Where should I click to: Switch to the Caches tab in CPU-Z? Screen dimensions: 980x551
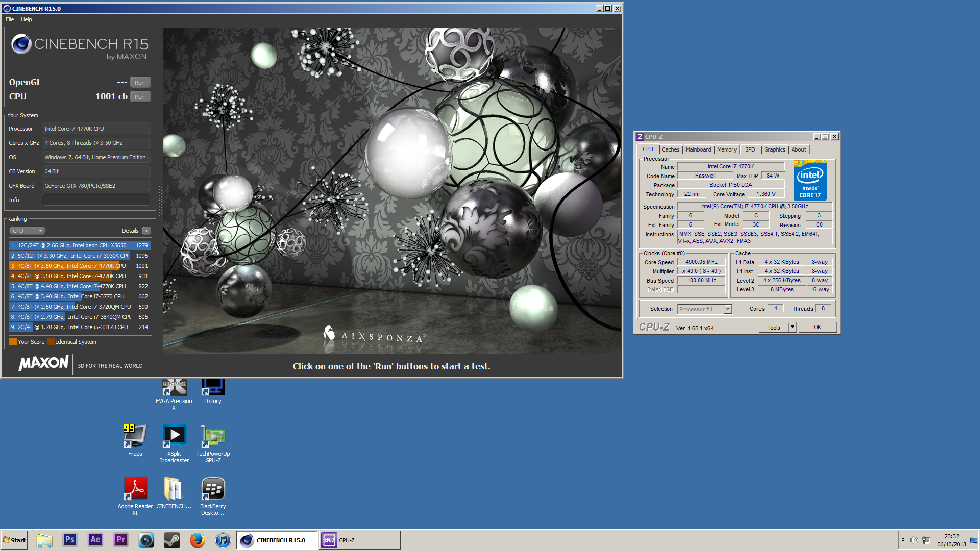click(670, 149)
